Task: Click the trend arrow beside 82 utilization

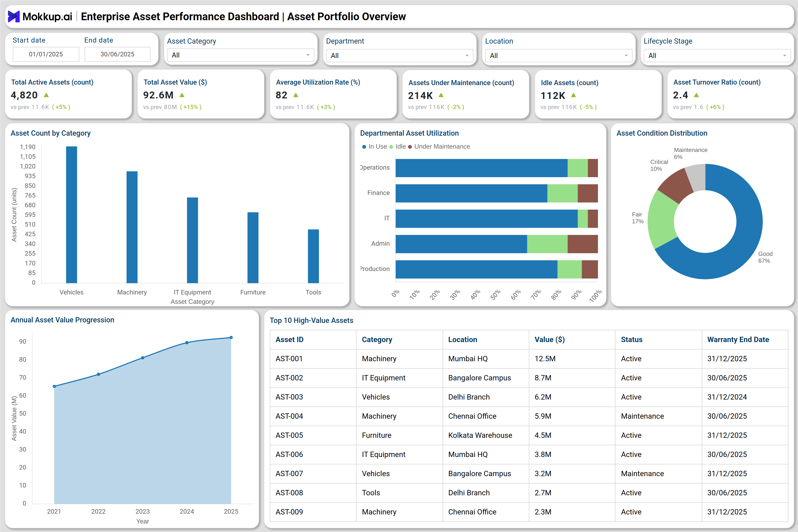Action: [x=296, y=95]
